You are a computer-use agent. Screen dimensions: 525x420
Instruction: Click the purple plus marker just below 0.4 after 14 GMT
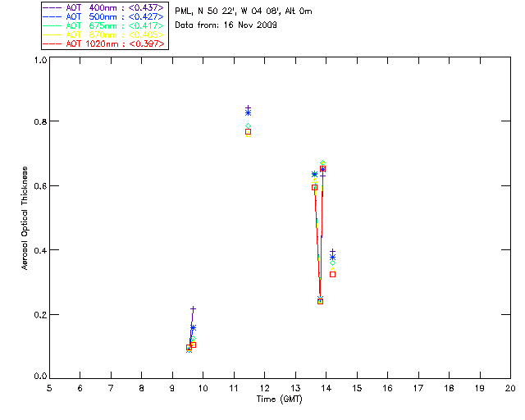tap(332, 252)
